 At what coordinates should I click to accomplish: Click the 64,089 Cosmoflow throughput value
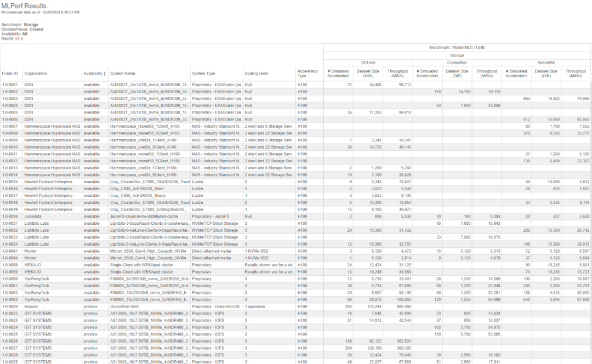pos(494,299)
